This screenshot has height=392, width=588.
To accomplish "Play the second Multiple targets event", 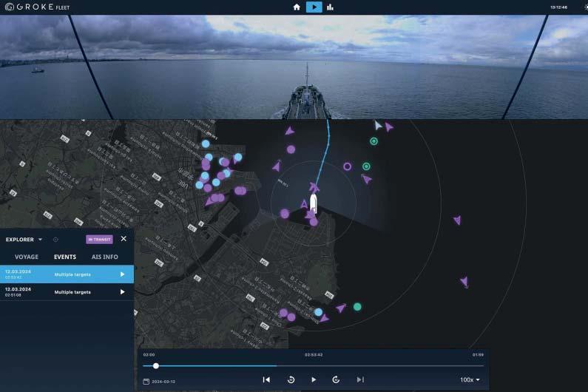I will pos(122,292).
